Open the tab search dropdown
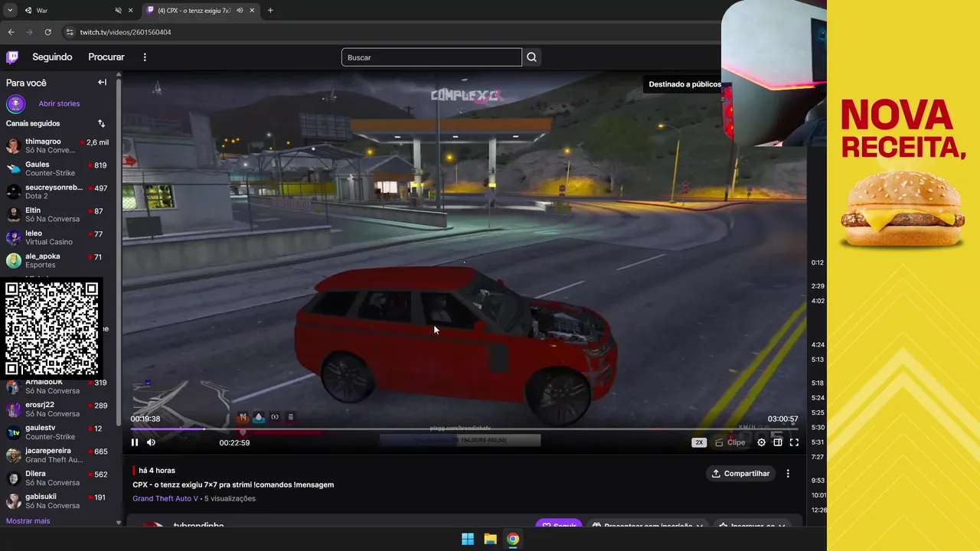980x551 pixels. point(10,11)
